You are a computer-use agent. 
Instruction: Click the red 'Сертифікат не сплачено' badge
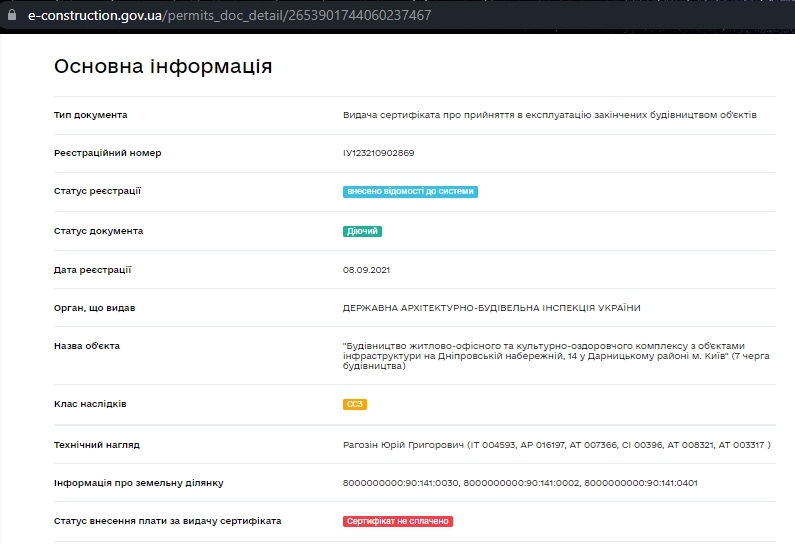pyautogui.click(x=398, y=521)
